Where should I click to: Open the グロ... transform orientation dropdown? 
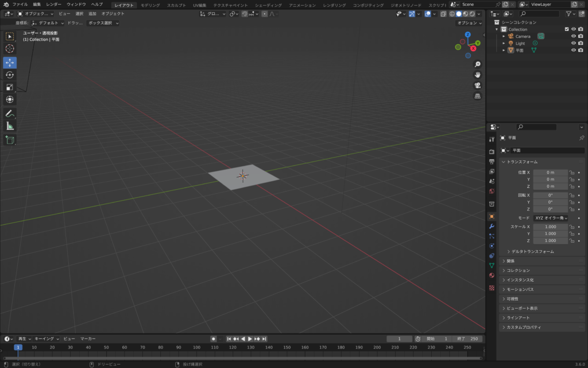[x=212, y=14]
